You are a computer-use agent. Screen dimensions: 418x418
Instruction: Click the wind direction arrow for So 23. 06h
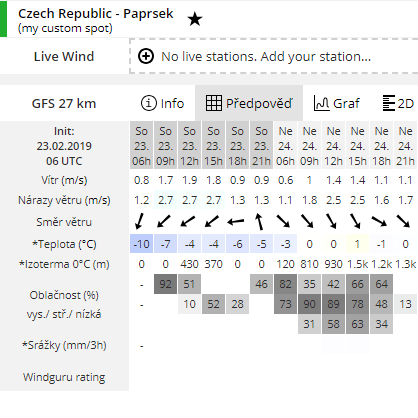(x=141, y=222)
